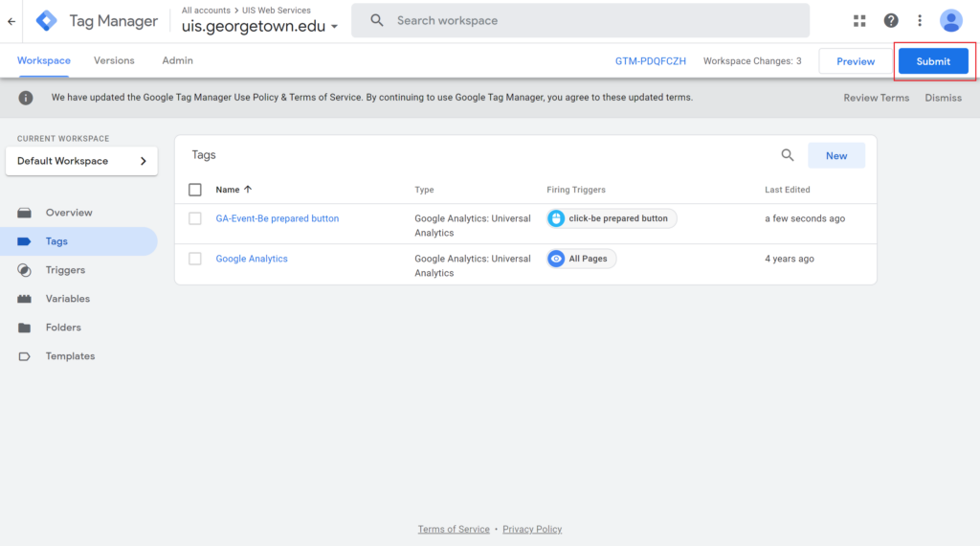980x546 pixels.
Task: Click the Type column header
Action: (x=424, y=190)
